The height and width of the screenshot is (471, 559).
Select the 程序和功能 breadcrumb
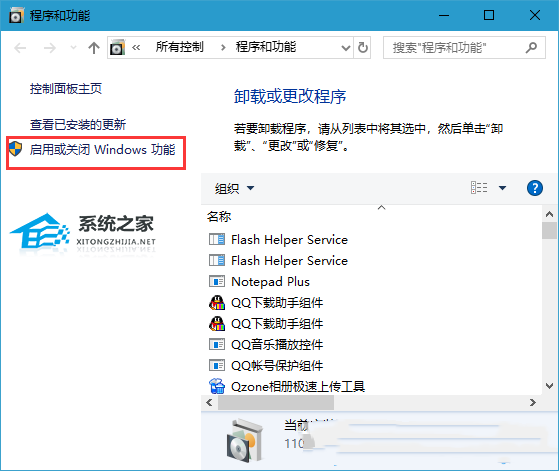(266, 47)
